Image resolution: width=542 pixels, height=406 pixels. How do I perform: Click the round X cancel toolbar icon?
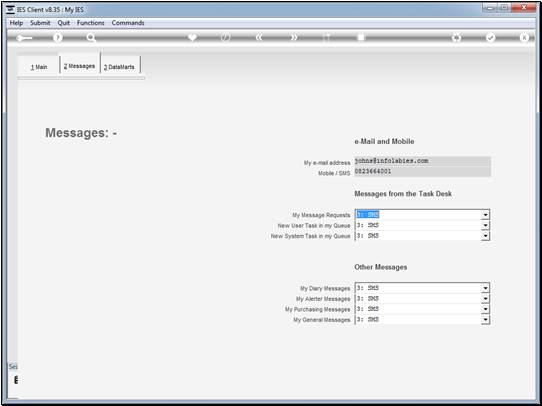(524, 38)
